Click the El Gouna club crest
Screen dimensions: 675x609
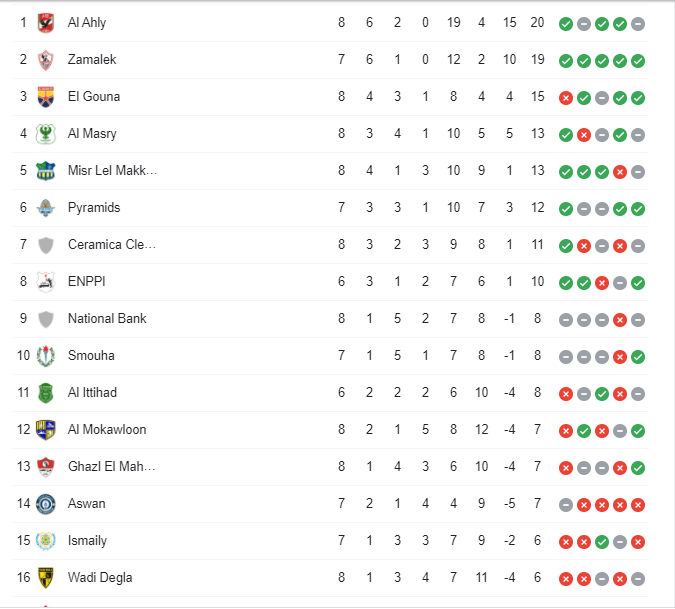[45, 97]
